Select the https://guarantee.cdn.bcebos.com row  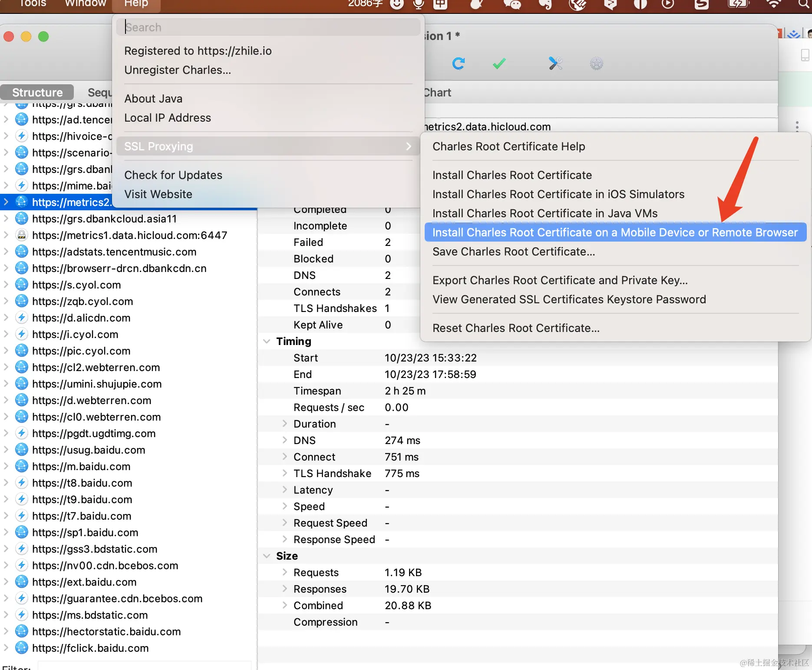129,598
